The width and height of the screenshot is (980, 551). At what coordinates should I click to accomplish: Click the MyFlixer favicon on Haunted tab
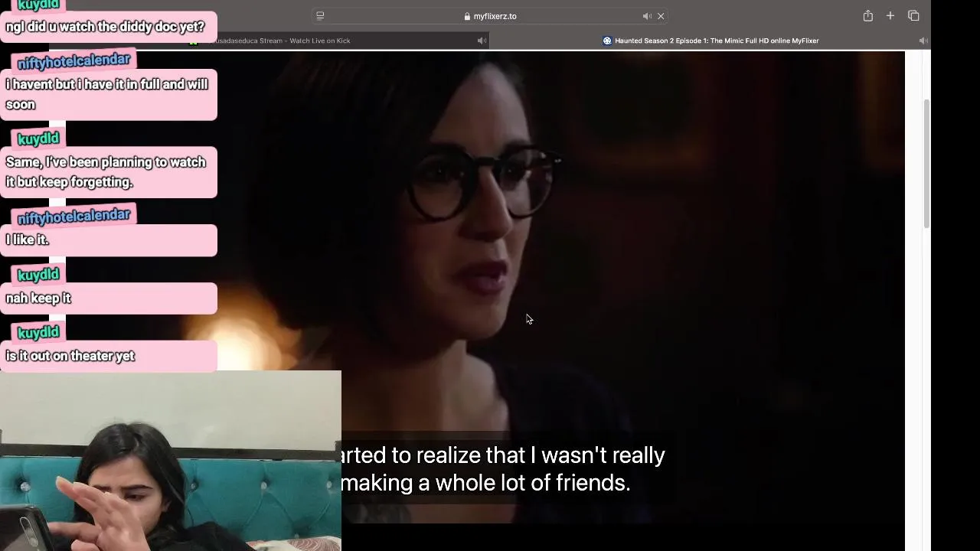click(607, 41)
